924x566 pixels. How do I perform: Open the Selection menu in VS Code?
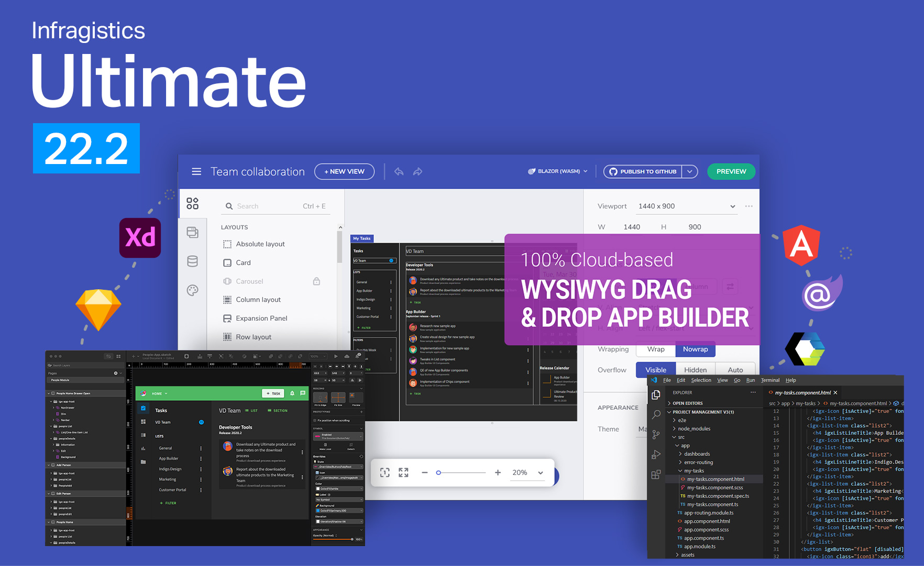[701, 380]
